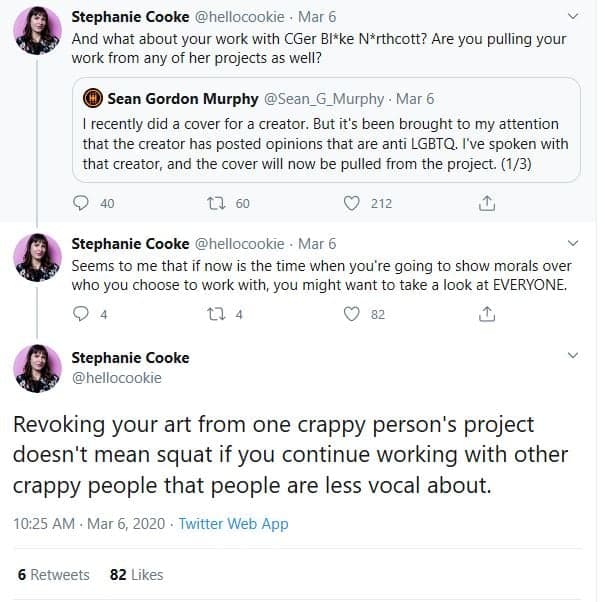This screenshot has height=602, width=605.
Task: Click Stephanie Cooke's avatar on main tweet
Action: (37, 368)
